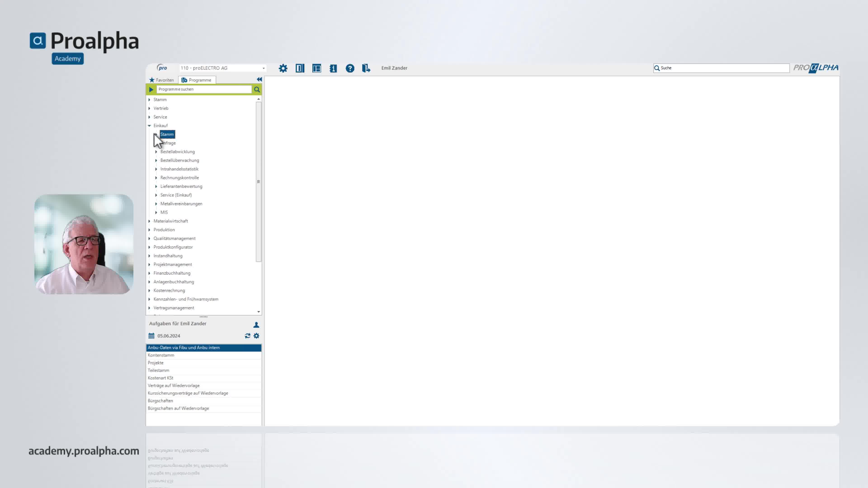This screenshot has width=868, height=488.
Task: Open the 110 - proELECTRO AG company dropdown
Action: tap(223, 68)
